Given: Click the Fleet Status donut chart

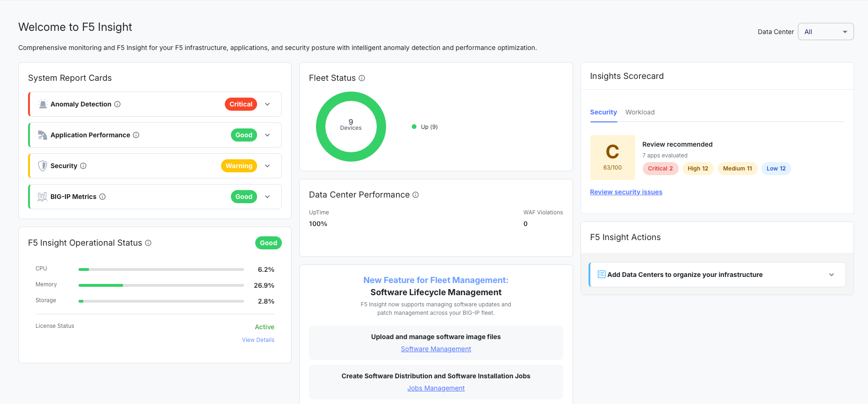Looking at the screenshot, I should pyautogui.click(x=351, y=127).
